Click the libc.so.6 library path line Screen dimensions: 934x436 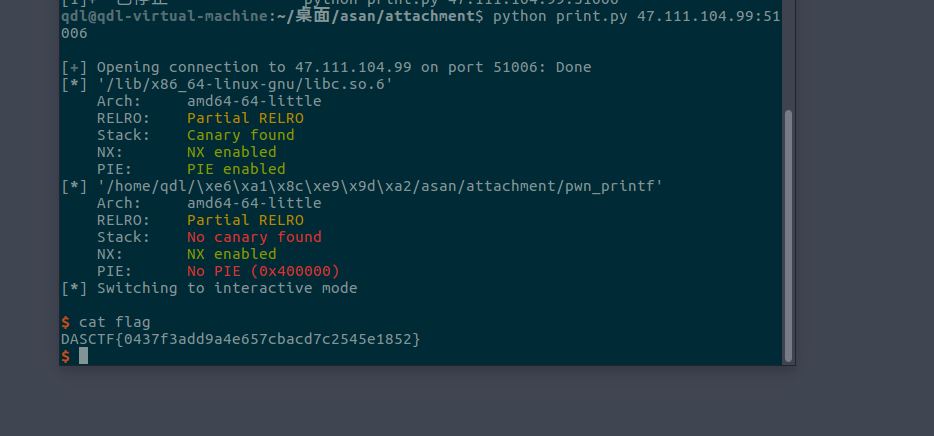click(x=244, y=84)
